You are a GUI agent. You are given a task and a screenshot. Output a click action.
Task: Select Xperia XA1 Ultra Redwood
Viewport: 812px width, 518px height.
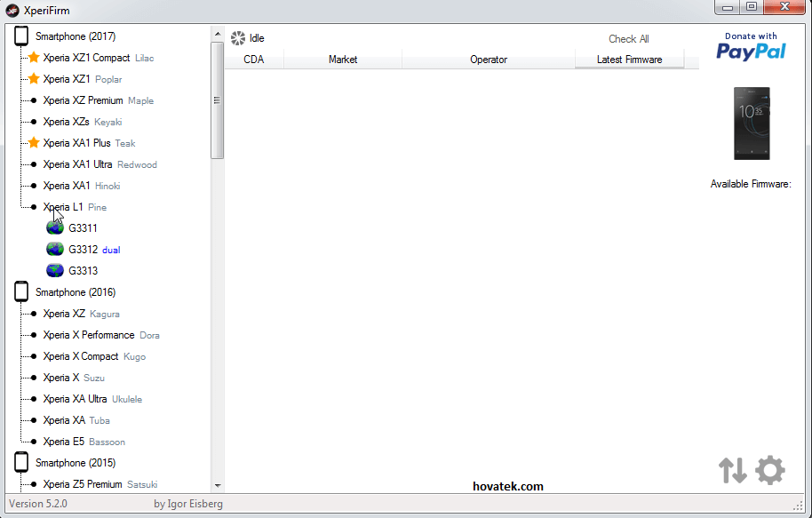[100, 164]
